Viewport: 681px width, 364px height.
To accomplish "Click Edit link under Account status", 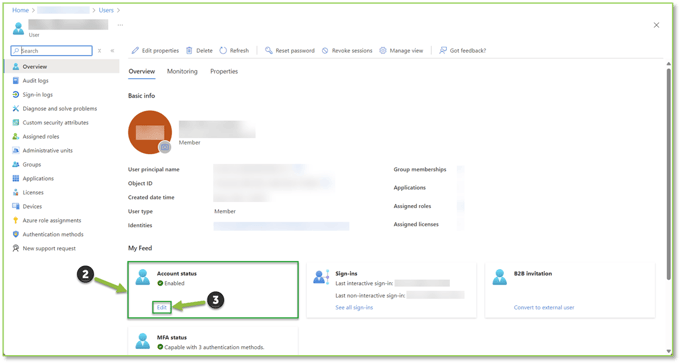I will tap(162, 308).
